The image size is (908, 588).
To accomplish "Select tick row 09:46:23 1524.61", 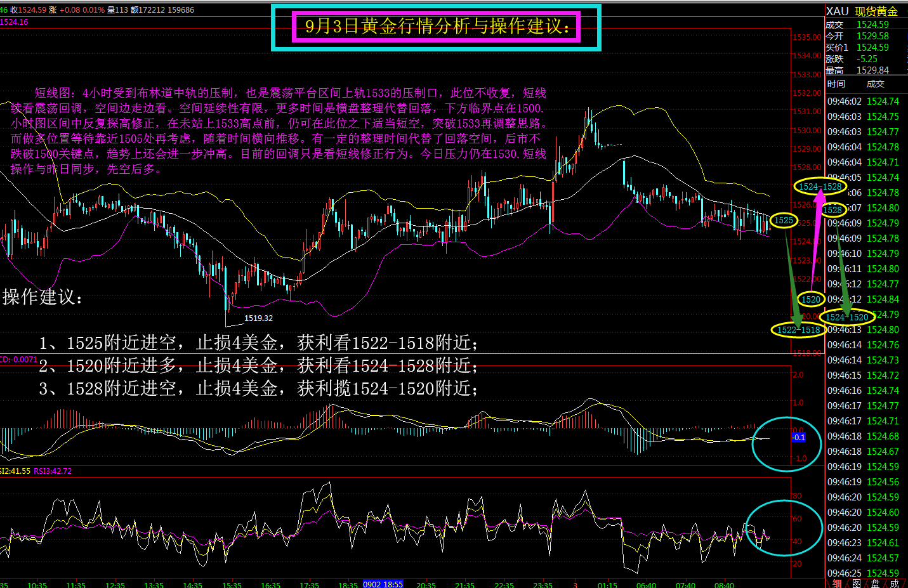I will click(863, 543).
